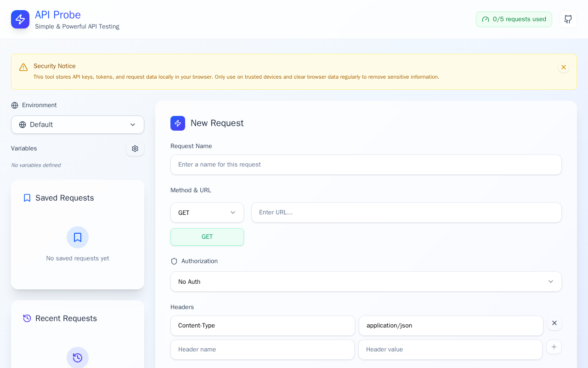Expand the GET method dropdown
Screen dimensions: 588x368
tap(207, 213)
